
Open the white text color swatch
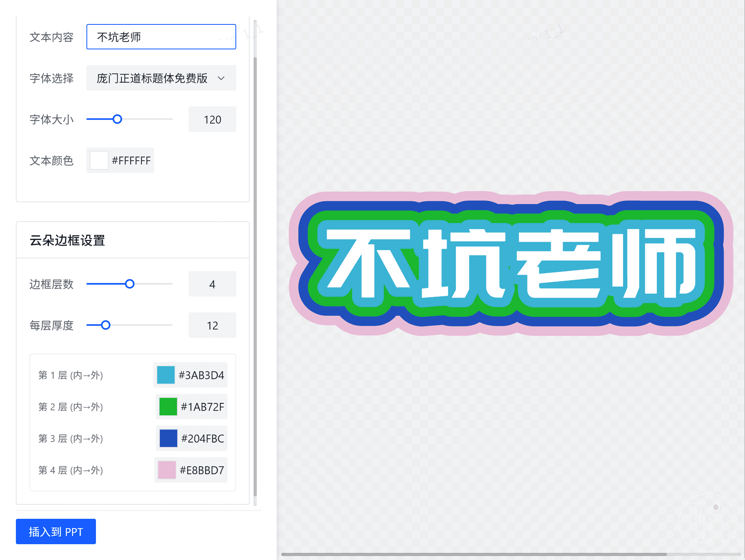[x=99, y=161]
